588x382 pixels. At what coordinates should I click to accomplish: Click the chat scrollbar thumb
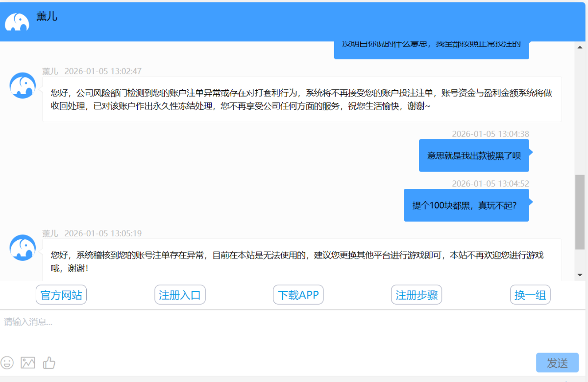(x=580, y=211)
